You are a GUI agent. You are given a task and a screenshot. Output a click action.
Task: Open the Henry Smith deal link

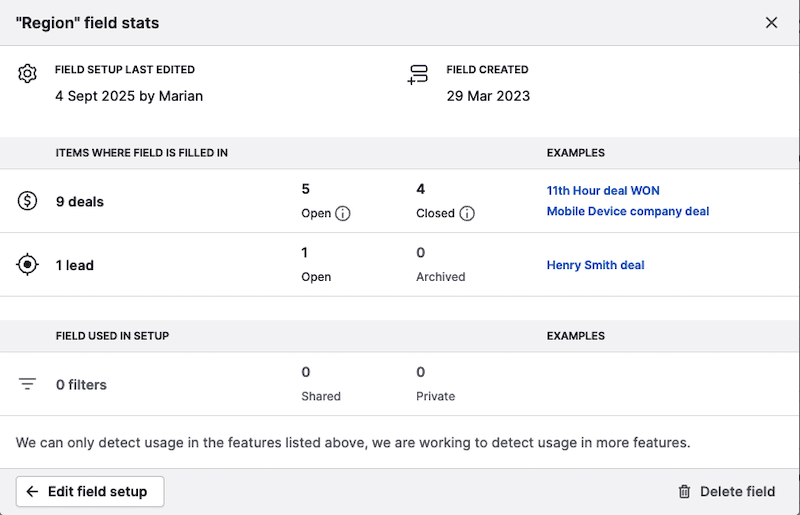click(x=595, y=265)
